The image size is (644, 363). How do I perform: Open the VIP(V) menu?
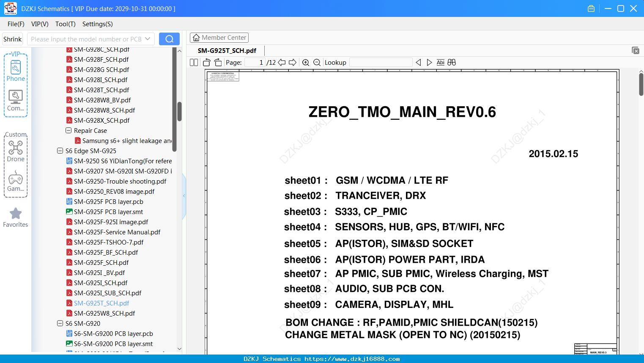(x=40, y=24)
